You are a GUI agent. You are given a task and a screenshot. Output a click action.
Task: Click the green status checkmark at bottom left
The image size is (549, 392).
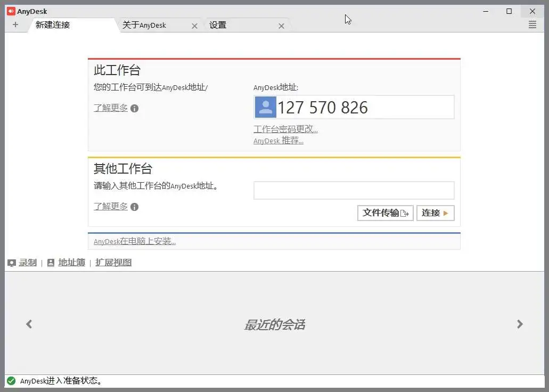[11, 381]
